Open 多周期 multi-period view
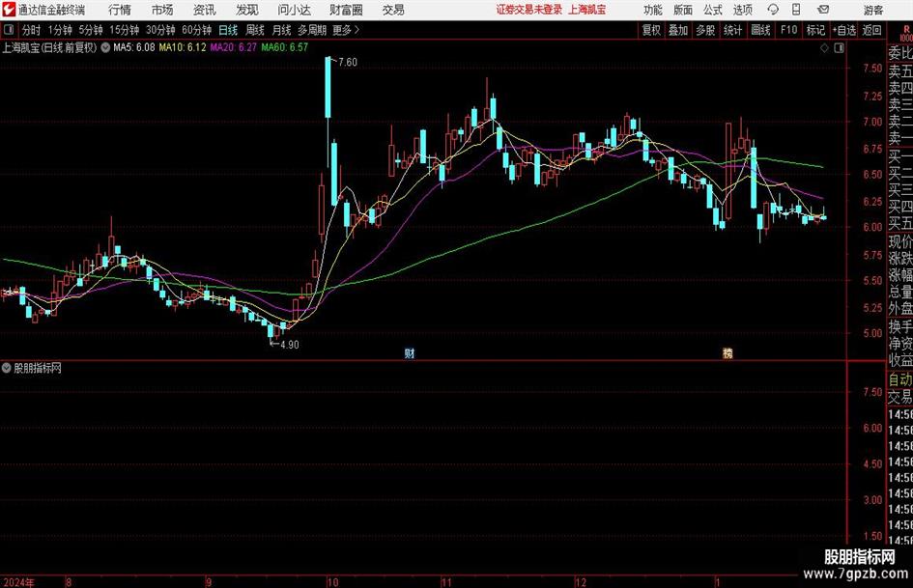The width and height of the screenshot is (913, 588). click(312, 30)
